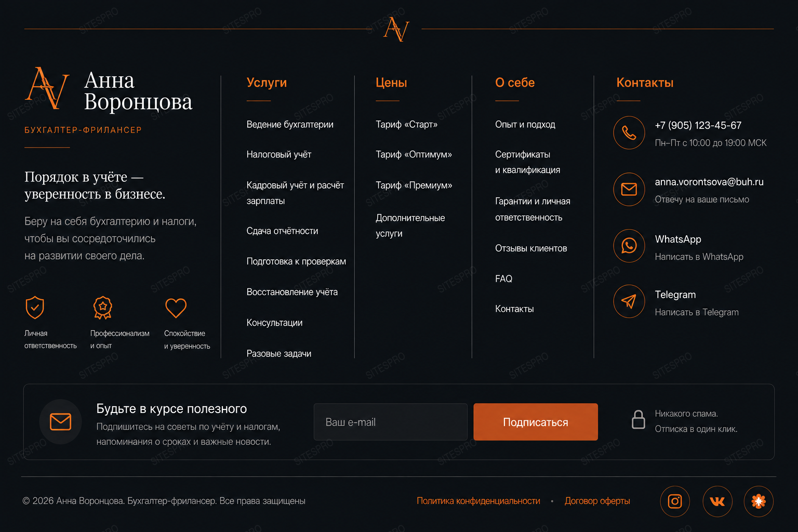
Task: Open Отзывы клиентов section
Action: 531,248
